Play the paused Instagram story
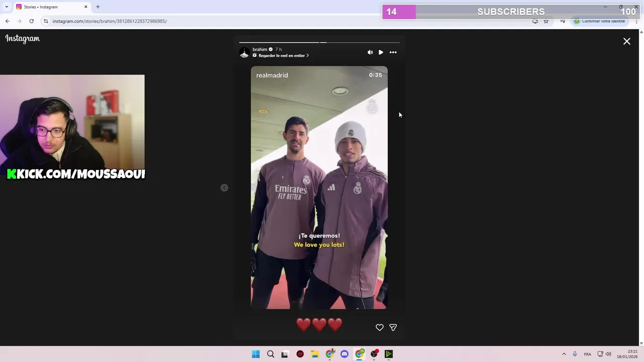Viewport: 644px width, 362px height. click(381, 52)
